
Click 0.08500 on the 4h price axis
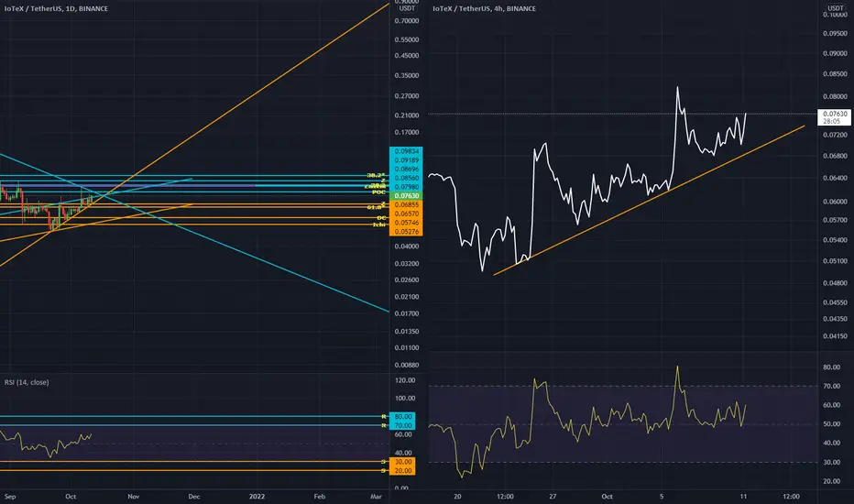pos(835,74)
